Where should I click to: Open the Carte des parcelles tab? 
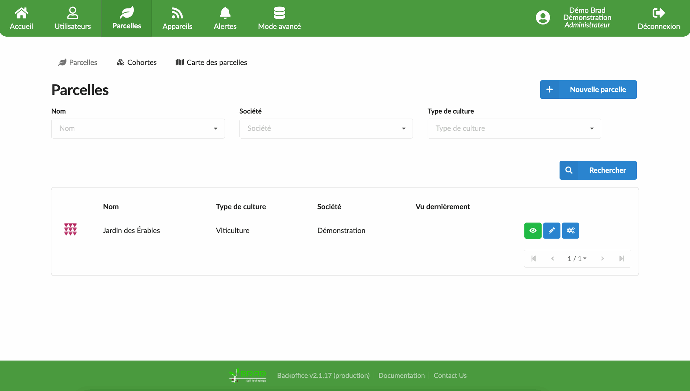click(x=211, y=62)
